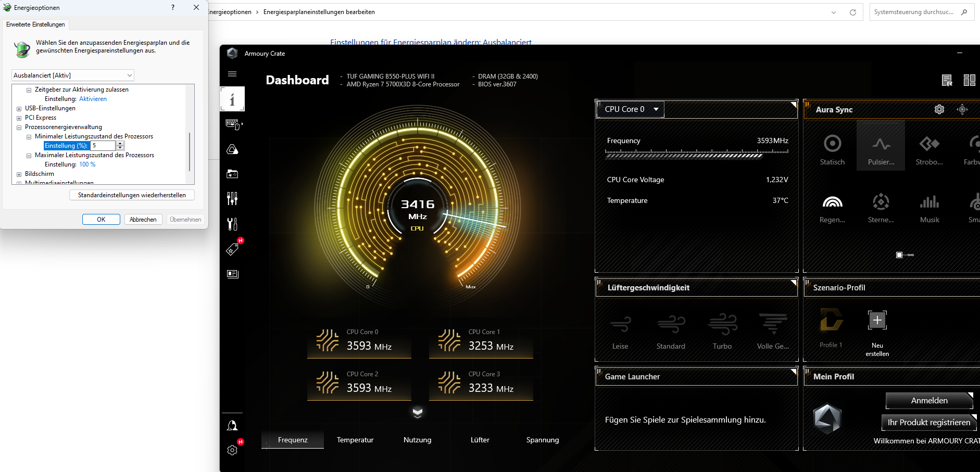Viewport: 980px width, 472px height.
Task: Click the Mein Profil avatar logo
Action: 827,418
